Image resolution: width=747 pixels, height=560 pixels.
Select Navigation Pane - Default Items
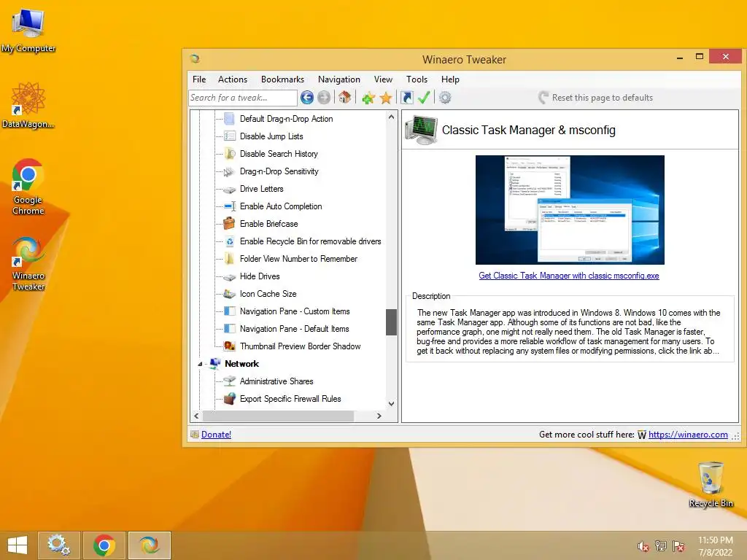[x=295, y=329]
